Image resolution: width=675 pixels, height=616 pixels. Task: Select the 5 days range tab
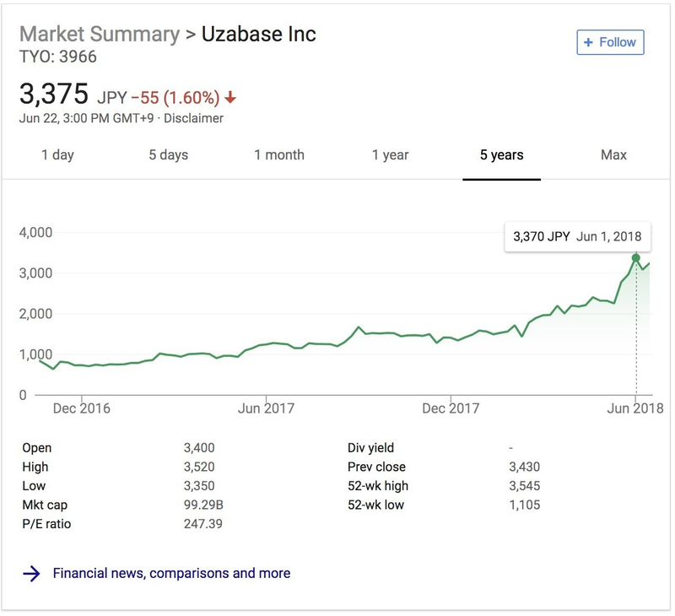click(x=169, y=154)
